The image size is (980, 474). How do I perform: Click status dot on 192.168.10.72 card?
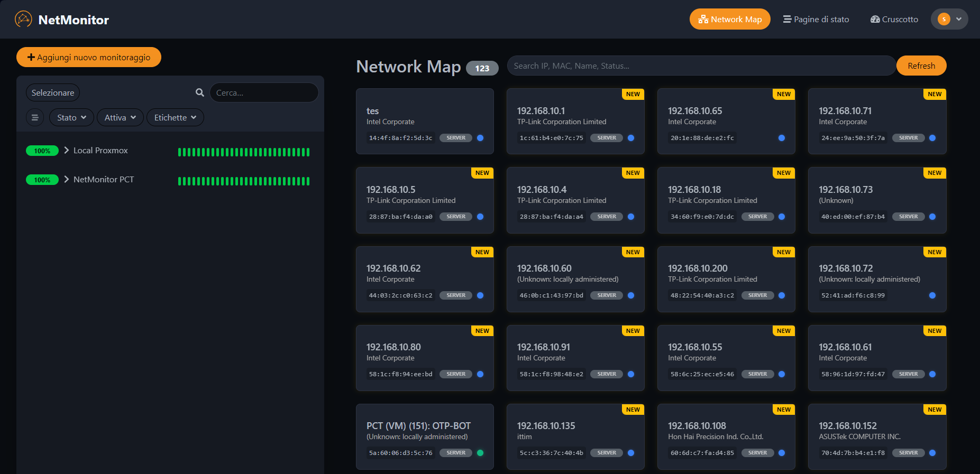(932, 295)
